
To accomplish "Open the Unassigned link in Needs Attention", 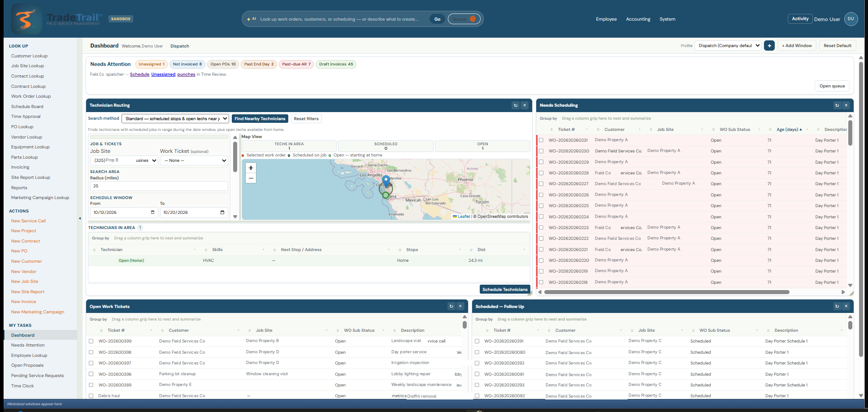I will pos(163,74).
